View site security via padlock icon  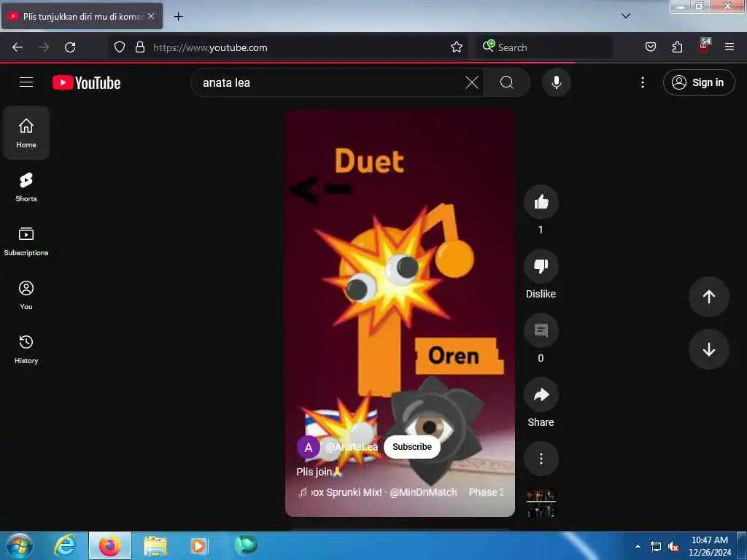pyautogui.click(x=139, y=47)
